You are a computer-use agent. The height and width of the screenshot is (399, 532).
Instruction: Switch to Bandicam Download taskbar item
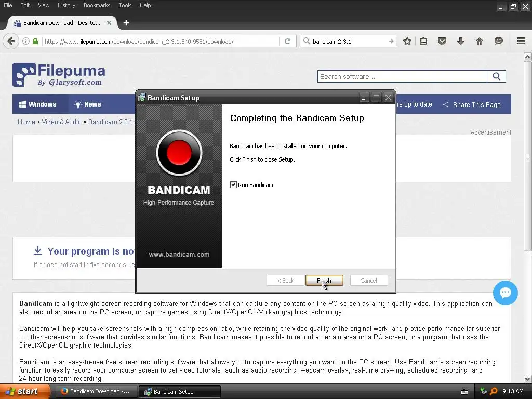[96, 392]
